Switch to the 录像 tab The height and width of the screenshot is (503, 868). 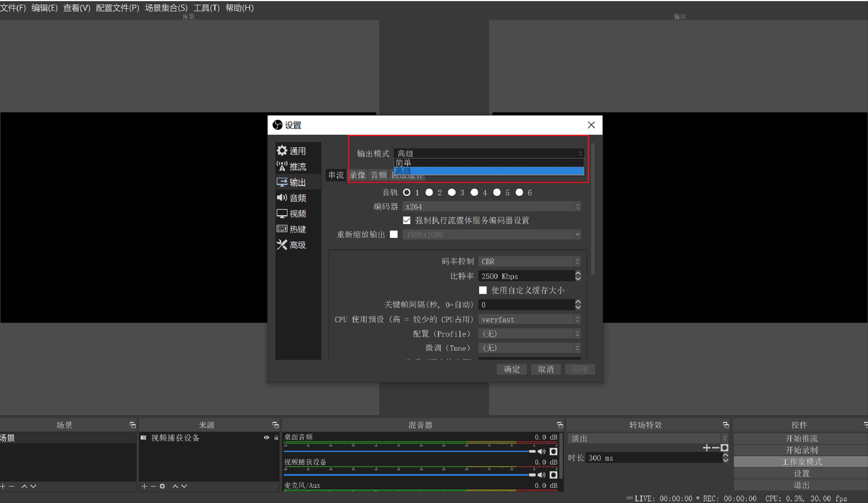pyautogui.click(x=357, y=175)
